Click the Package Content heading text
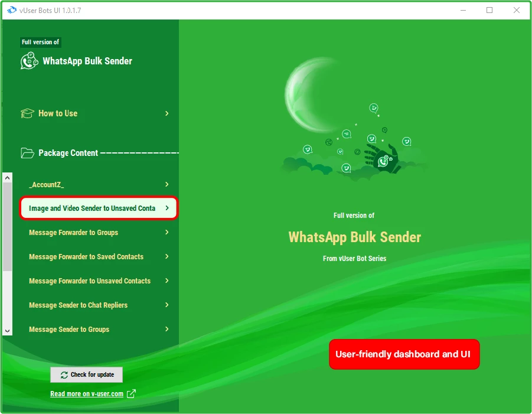 coord(68,153)
